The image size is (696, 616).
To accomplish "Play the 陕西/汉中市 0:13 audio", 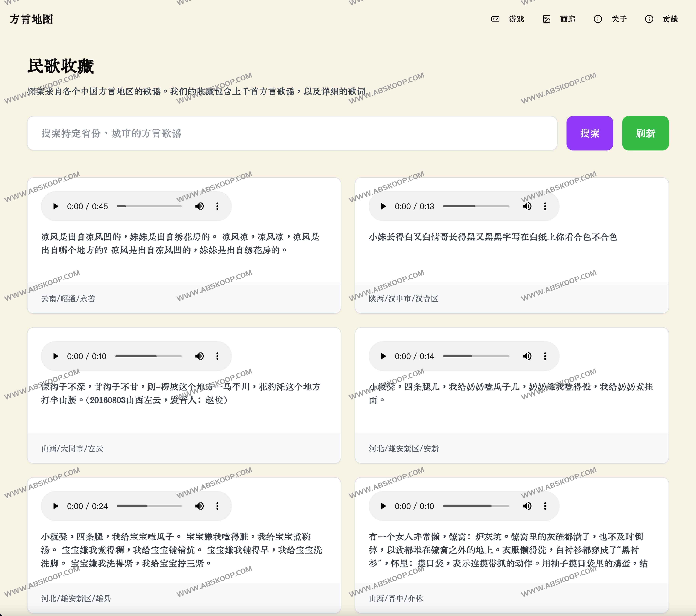I will [383, 206].
